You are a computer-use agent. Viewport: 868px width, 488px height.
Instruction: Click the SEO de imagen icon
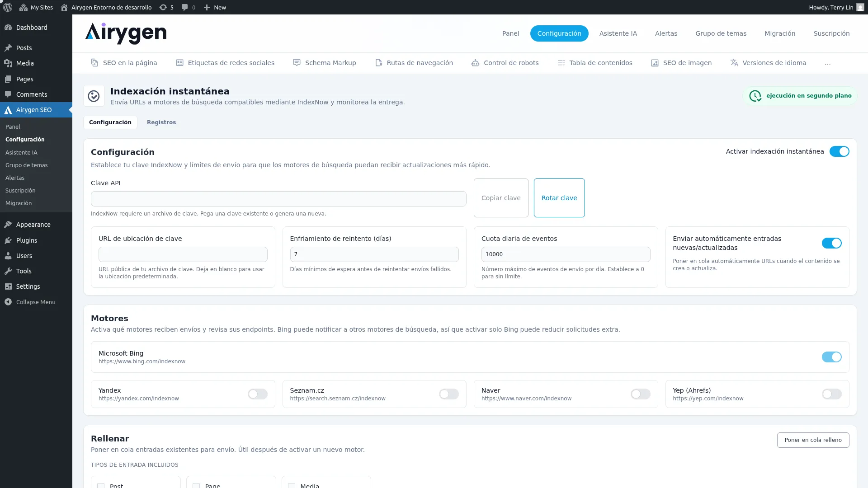(x=655, y=63)
